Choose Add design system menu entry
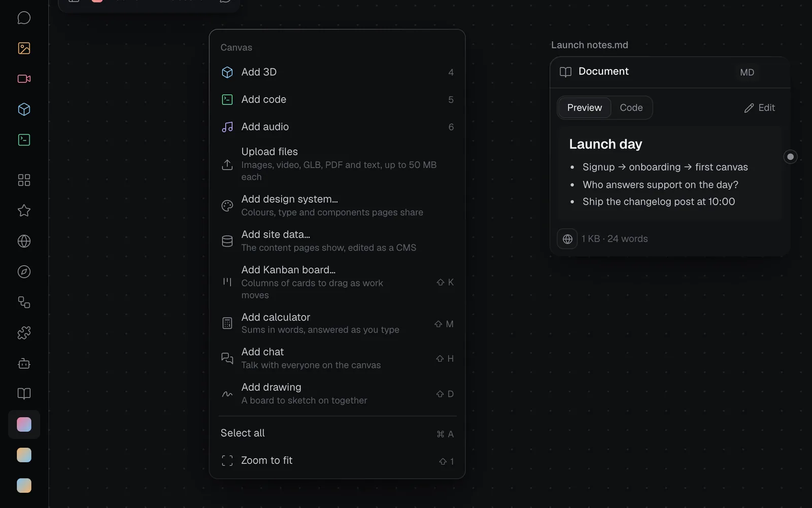This screenshot has height=508, width=812. pos(337,205)
